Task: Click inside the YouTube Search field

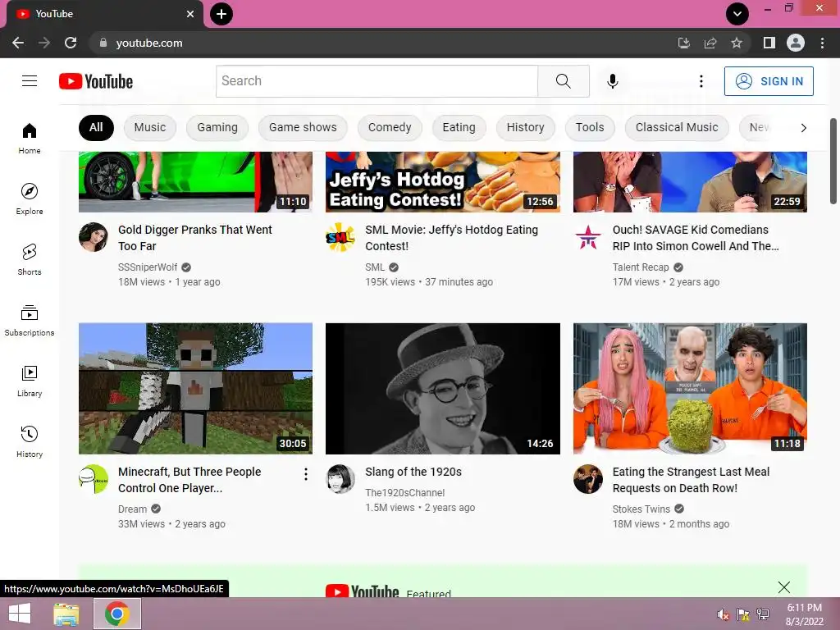Action: tap(377, 81)
